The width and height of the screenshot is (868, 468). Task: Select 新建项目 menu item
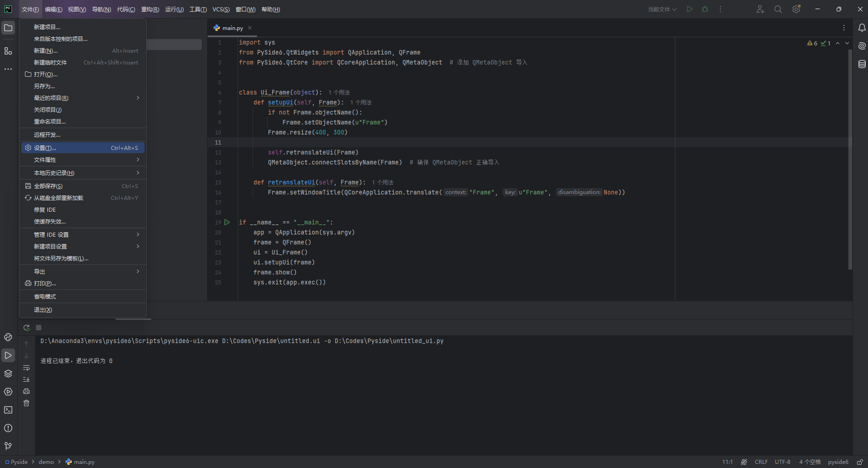pos(83,27)
